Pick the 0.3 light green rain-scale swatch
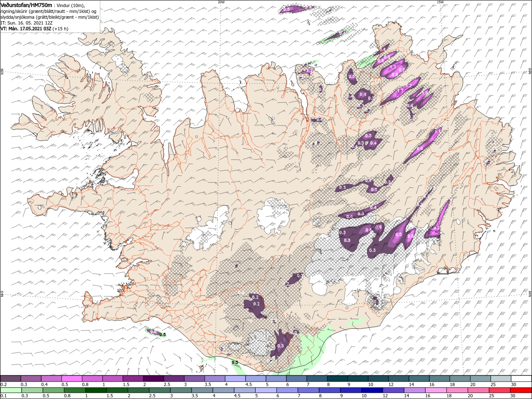 pyautogui.click(x=33, y=390)
